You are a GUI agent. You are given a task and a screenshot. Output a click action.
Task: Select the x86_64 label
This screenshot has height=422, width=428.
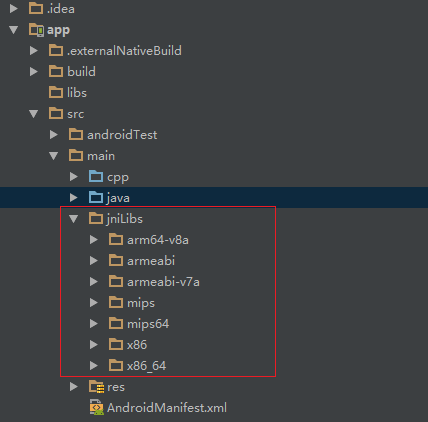point(146,366)
